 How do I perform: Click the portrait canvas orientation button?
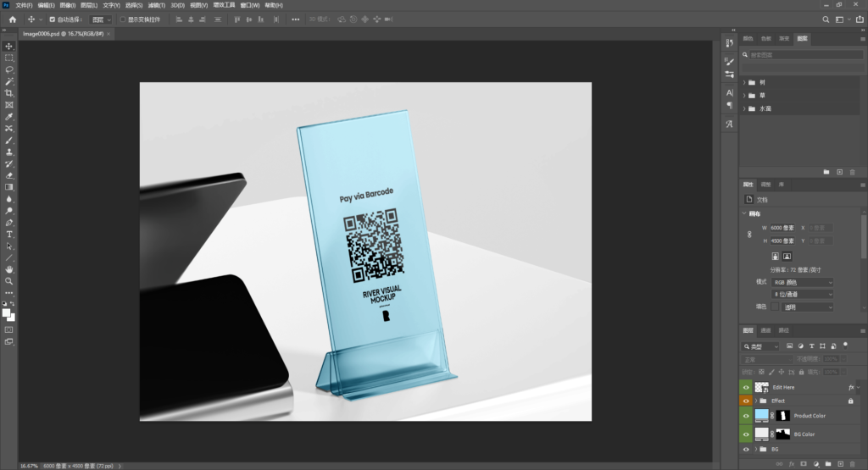click(775, 256)
